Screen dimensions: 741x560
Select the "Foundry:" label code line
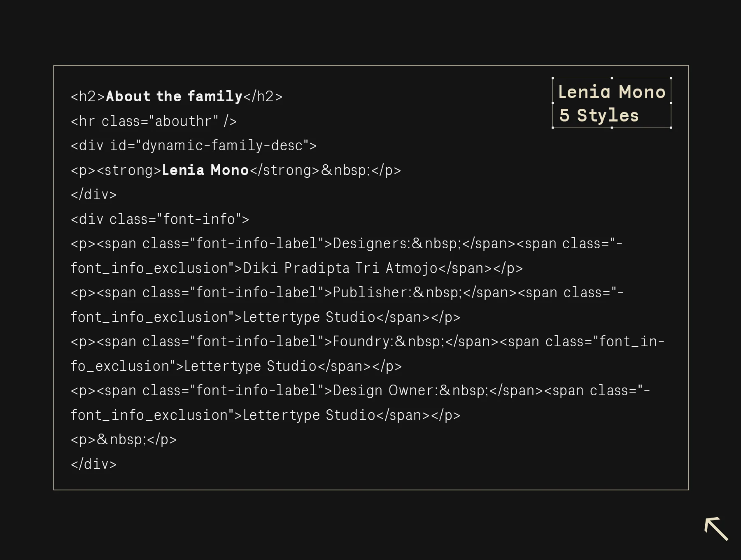[x=368, y=341]
